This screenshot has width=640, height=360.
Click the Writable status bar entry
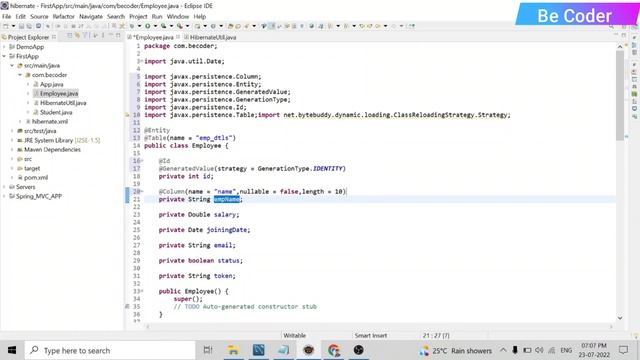[294, 336]
